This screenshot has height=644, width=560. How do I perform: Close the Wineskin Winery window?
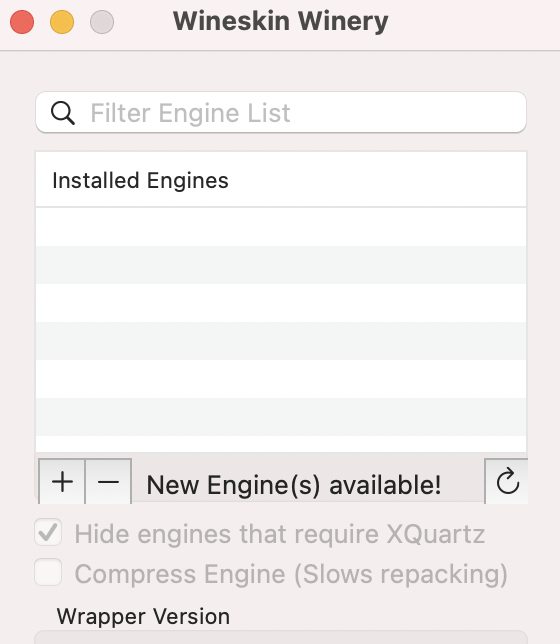pyautogui.click(x=22, y=22)
